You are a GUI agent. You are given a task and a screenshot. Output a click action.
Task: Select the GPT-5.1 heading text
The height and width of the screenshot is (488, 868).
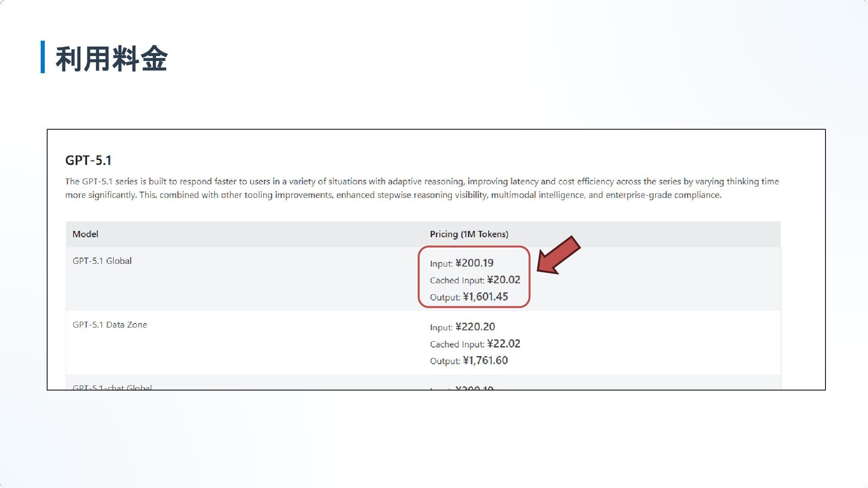click(x=88, y=160)
